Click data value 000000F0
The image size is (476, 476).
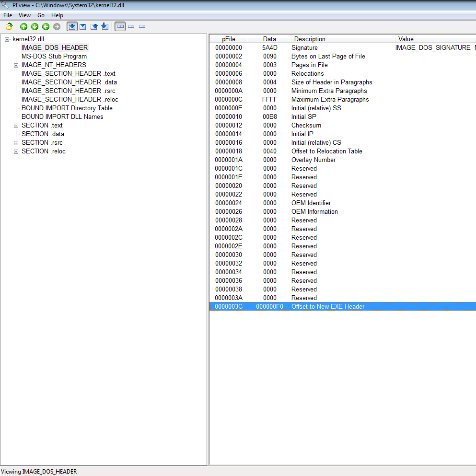click(x=269, y=307)
